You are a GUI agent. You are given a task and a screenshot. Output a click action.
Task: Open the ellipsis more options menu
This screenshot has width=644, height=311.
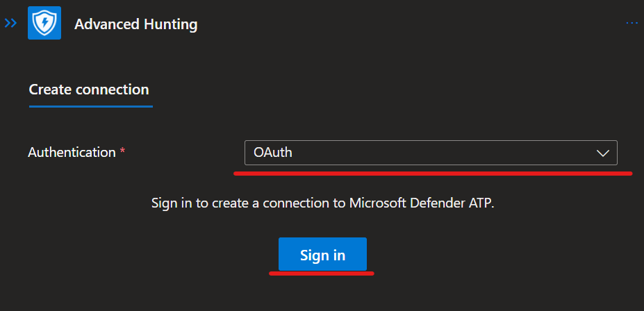point(631,23)
